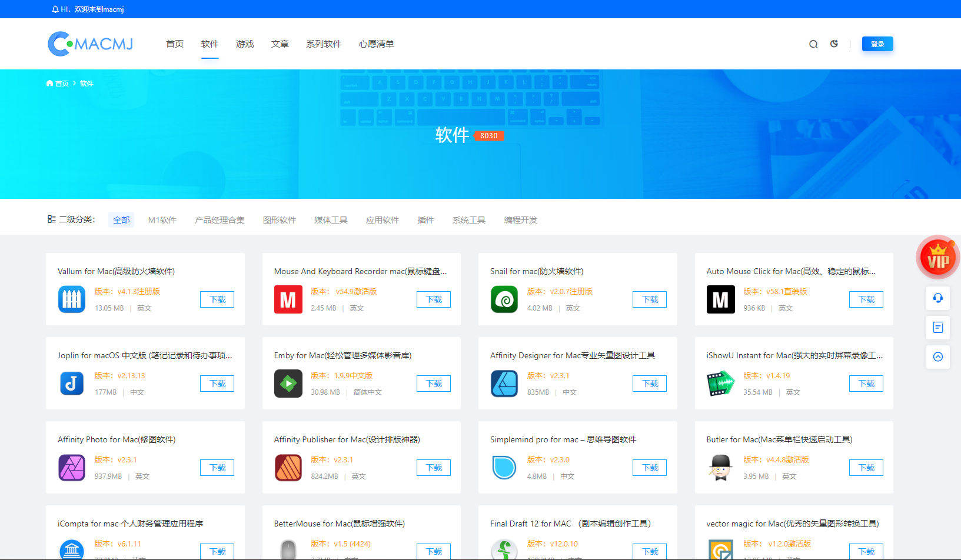Screen dimensions: 961x560
Task: Download Emby for Mac
Action: tap(434, 384)
